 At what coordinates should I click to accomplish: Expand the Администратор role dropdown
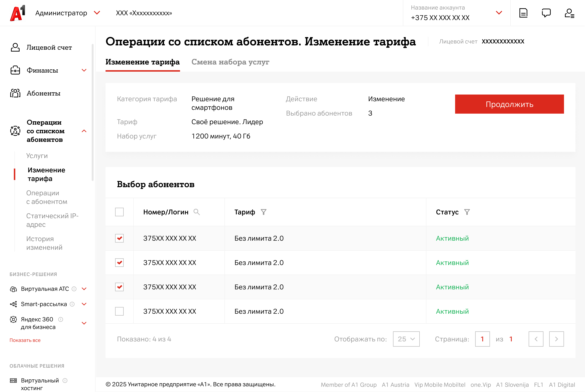coord(97,13)
